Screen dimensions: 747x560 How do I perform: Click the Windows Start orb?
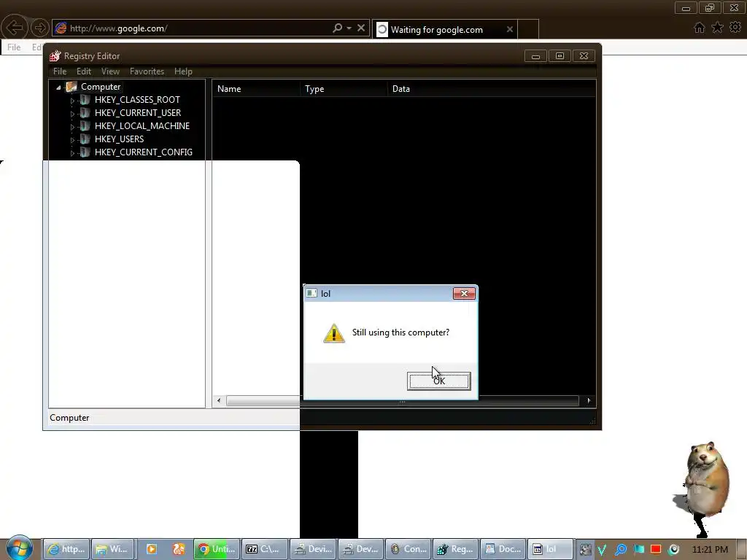coord(18,548)
